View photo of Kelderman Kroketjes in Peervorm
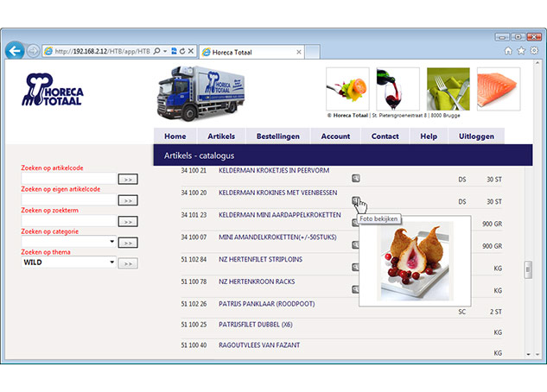 [x=356, y=179]
